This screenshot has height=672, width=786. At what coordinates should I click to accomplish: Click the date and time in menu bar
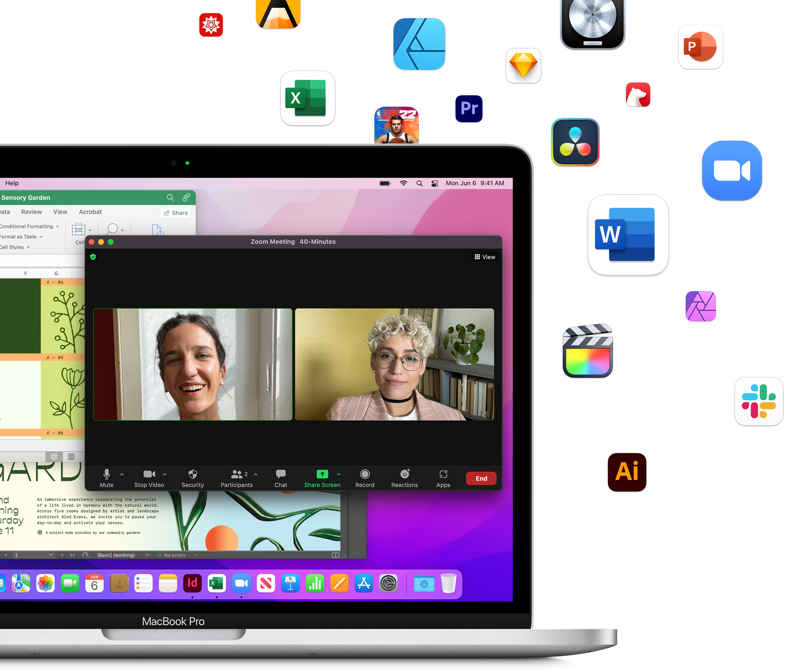475,183
